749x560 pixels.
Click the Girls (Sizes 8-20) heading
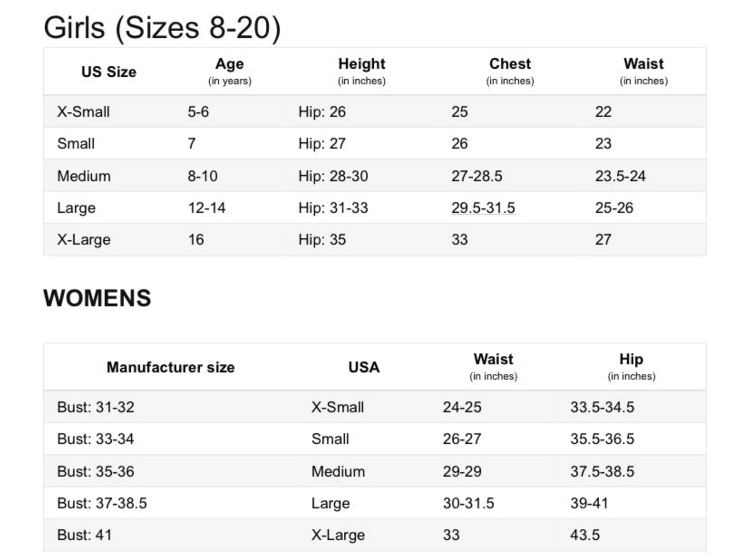coord(162,27)
